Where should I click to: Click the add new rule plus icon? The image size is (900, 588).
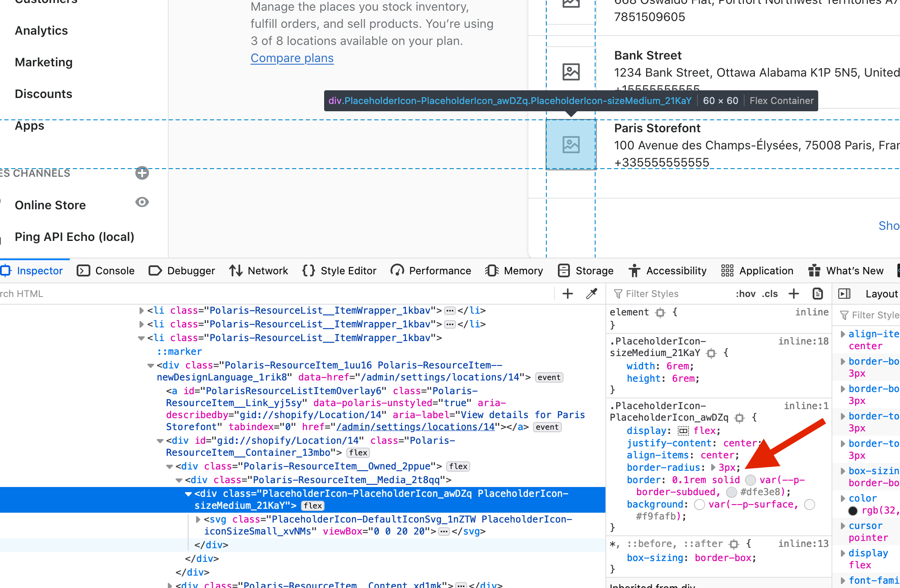click(794, 294)
